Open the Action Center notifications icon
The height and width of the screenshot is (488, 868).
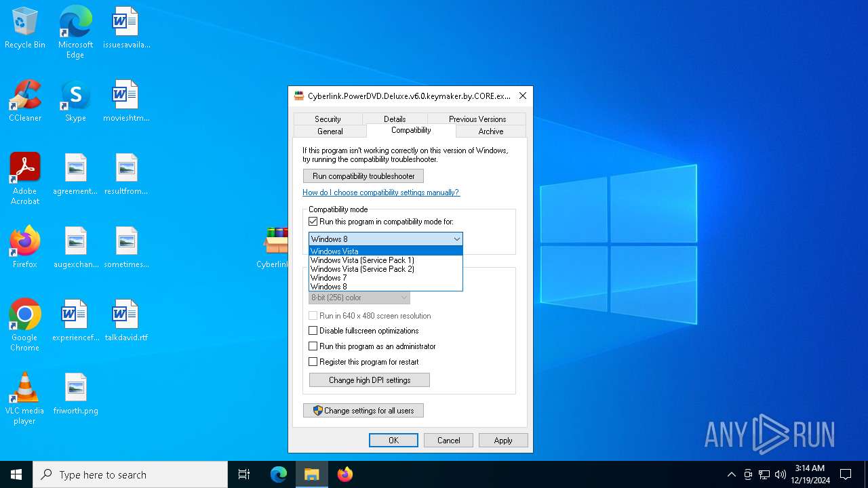tap(846, 474)
